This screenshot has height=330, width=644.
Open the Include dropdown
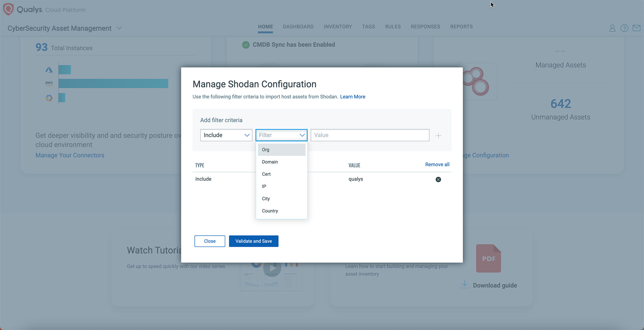(x=226, y=135)
